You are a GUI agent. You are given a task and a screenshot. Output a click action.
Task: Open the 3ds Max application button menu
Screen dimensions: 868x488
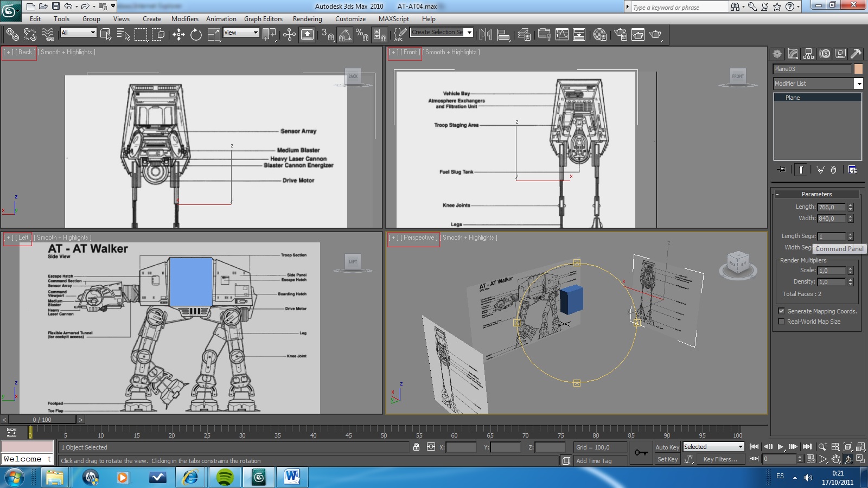tap(10, 10)
